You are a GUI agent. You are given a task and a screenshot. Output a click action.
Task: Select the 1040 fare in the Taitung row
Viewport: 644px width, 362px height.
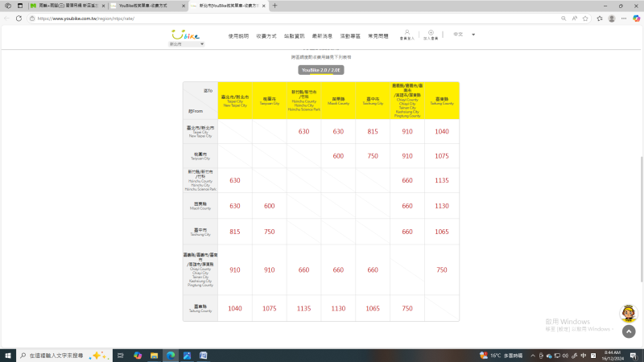(x=235, y=308)
